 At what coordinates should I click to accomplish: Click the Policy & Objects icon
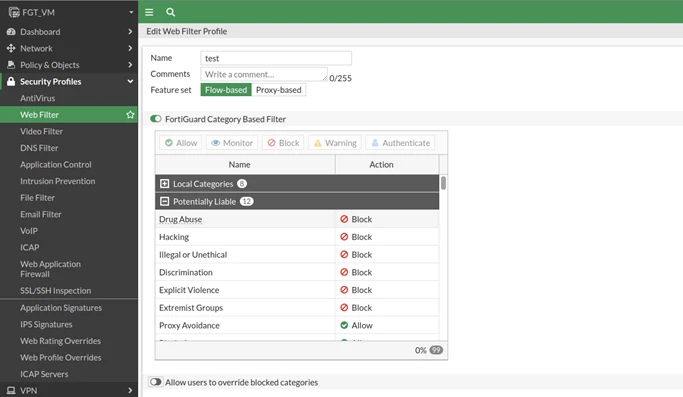pyautogui.click(x=11, y=65)
